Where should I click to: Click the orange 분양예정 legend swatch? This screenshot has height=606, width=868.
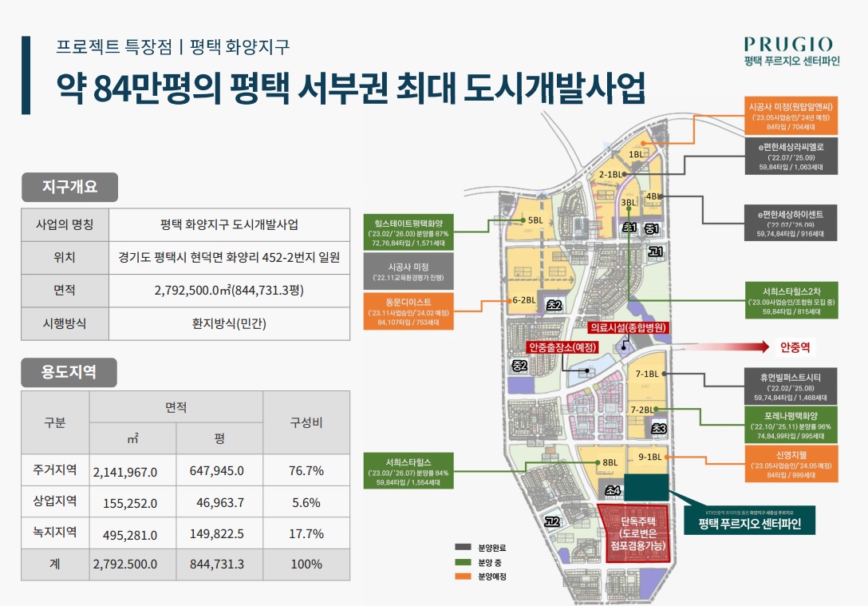463,576
